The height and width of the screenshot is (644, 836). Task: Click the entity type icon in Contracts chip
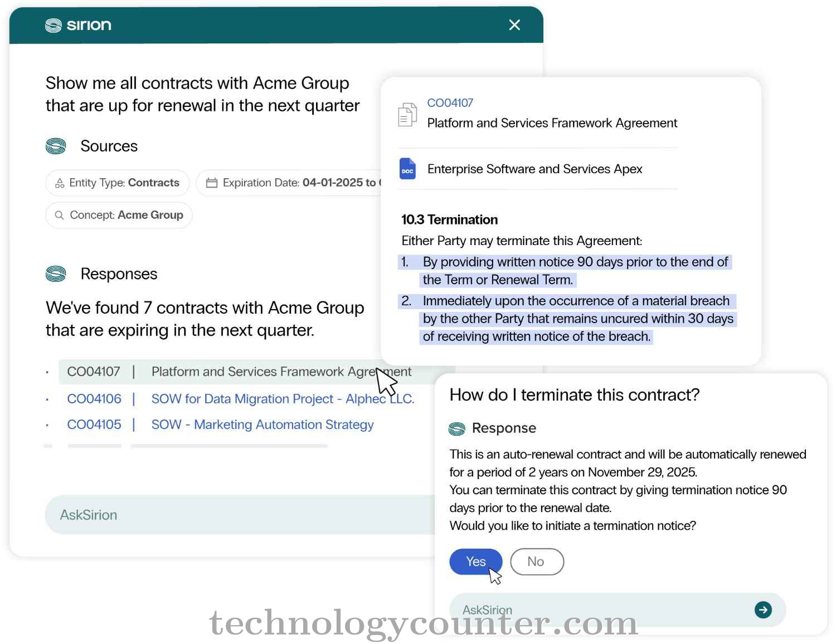click(x=60, y=183)
